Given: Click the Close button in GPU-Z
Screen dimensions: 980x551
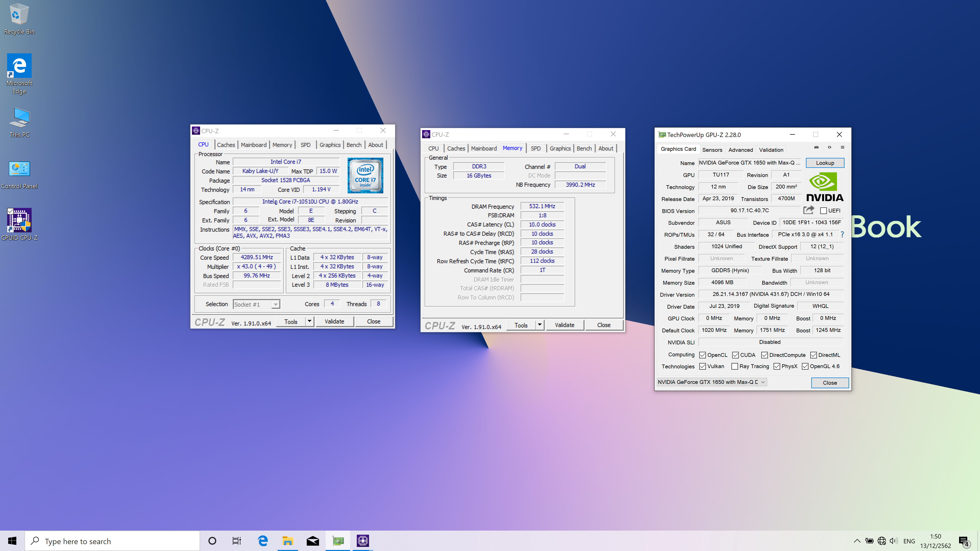Looking at the screenshot, I should pos(830,383).
